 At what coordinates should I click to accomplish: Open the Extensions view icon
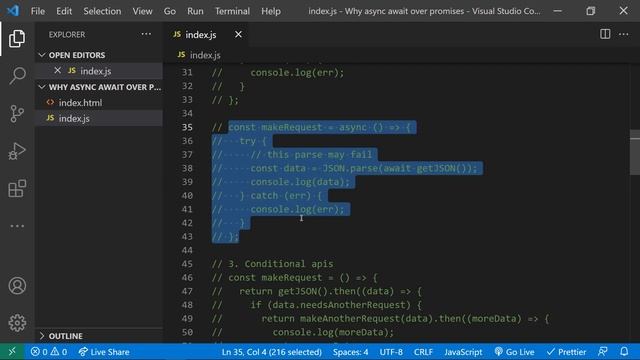point(17,189)
